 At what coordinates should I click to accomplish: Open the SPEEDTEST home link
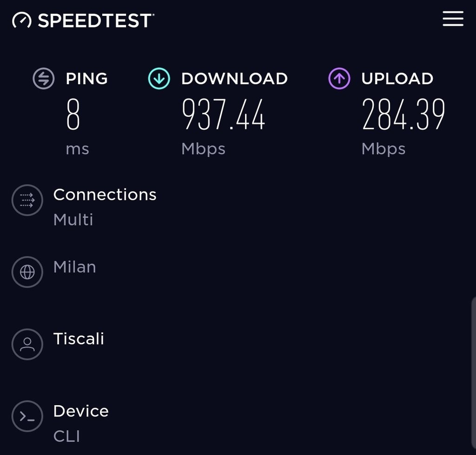pos(95,20)
